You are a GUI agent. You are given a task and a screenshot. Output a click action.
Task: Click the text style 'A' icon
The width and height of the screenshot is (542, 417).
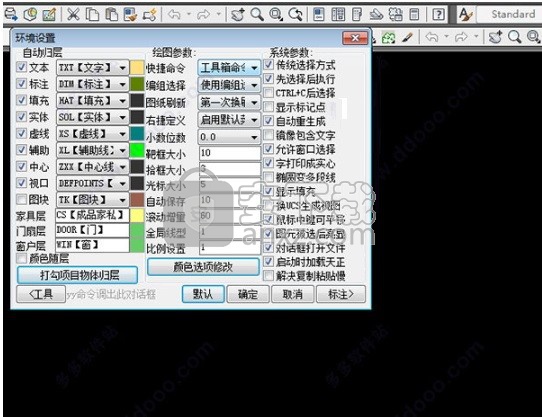tap(465, 15)
